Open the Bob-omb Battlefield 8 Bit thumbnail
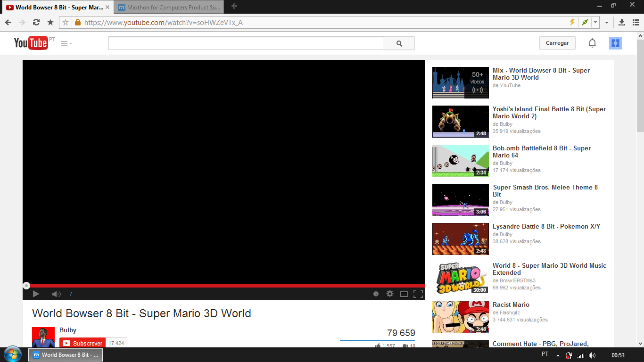Image resolution: width=644 pixels, height=362 pixels. pyautogui.click(x=461, y=161)
